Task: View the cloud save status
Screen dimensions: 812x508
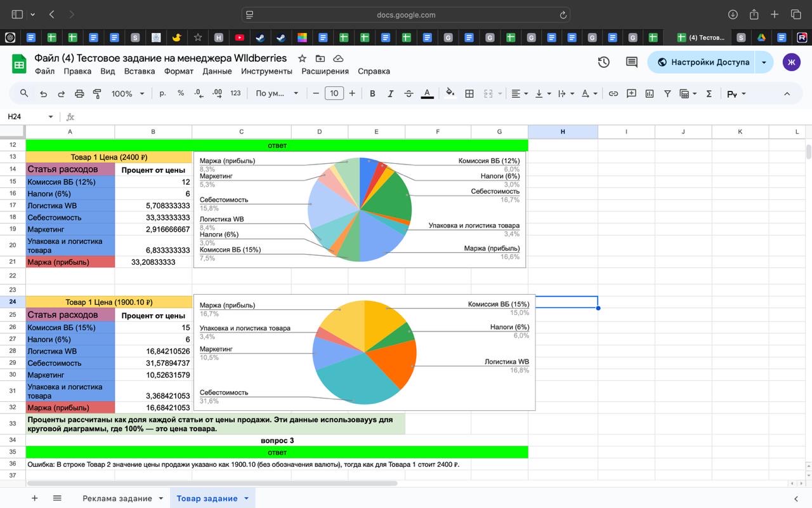Action: coord(339,58)
